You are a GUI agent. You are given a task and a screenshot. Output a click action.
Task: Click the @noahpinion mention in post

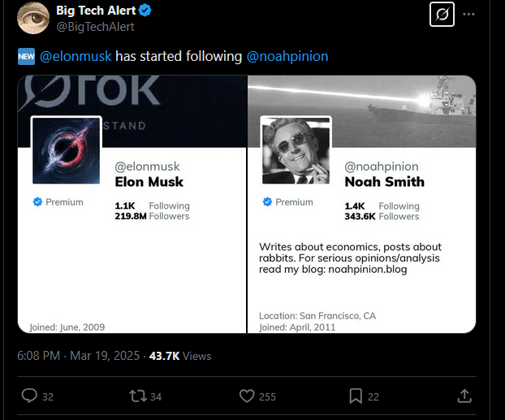pos(287,56)
